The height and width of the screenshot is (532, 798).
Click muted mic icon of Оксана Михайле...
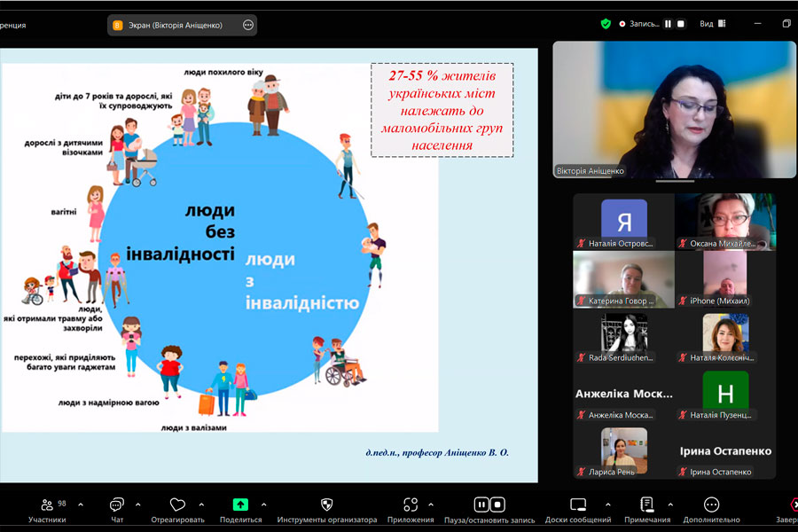pyautogui.click(x=683, y=243)
